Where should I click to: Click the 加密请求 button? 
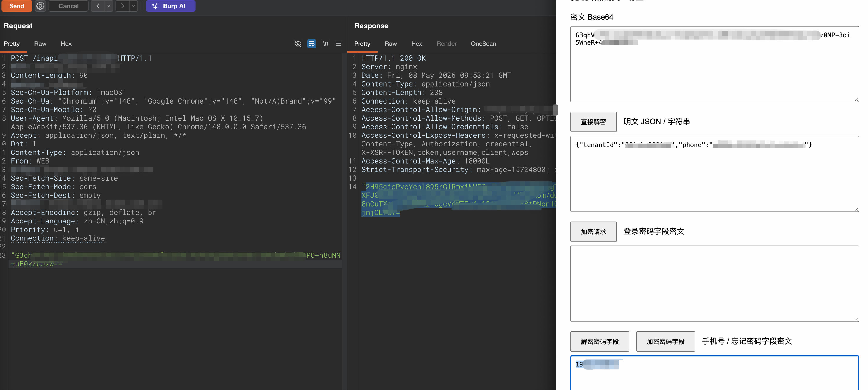[593, 232]
